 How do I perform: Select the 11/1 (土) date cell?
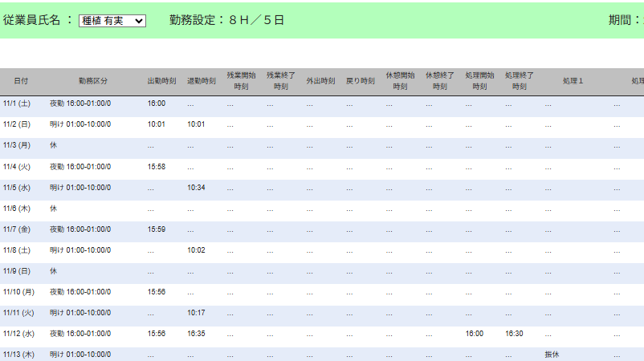point(17,103)
